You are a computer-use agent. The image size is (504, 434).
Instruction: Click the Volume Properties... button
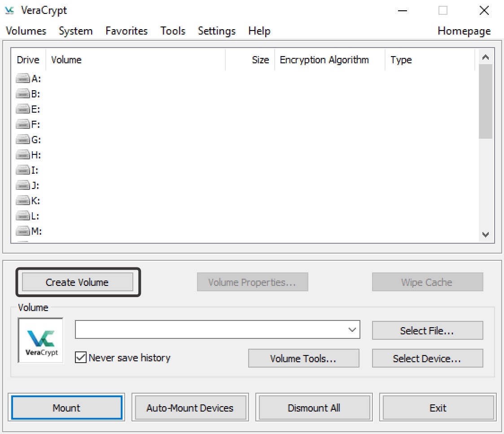pyautogui.click(x=252, y=282)
